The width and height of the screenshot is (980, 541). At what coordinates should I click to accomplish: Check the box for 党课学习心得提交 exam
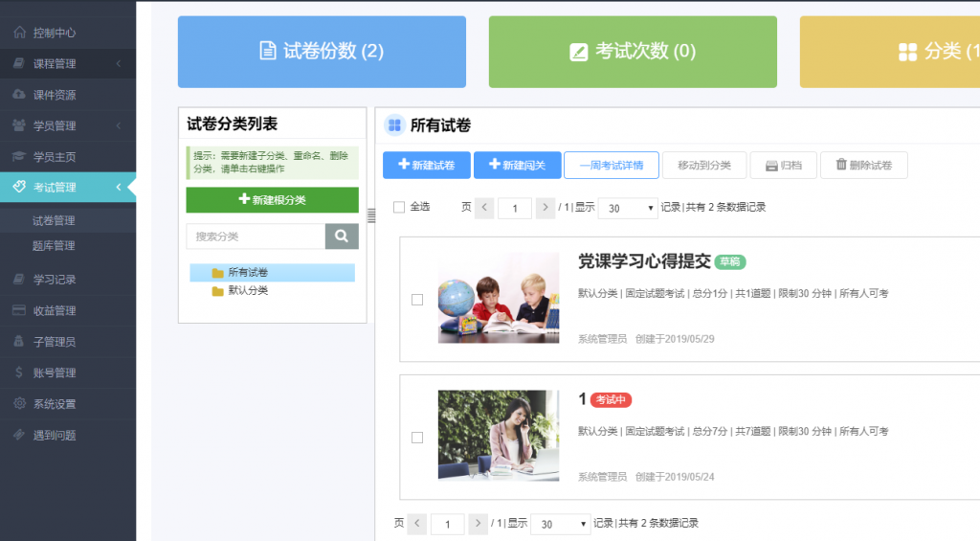[417, 300]
